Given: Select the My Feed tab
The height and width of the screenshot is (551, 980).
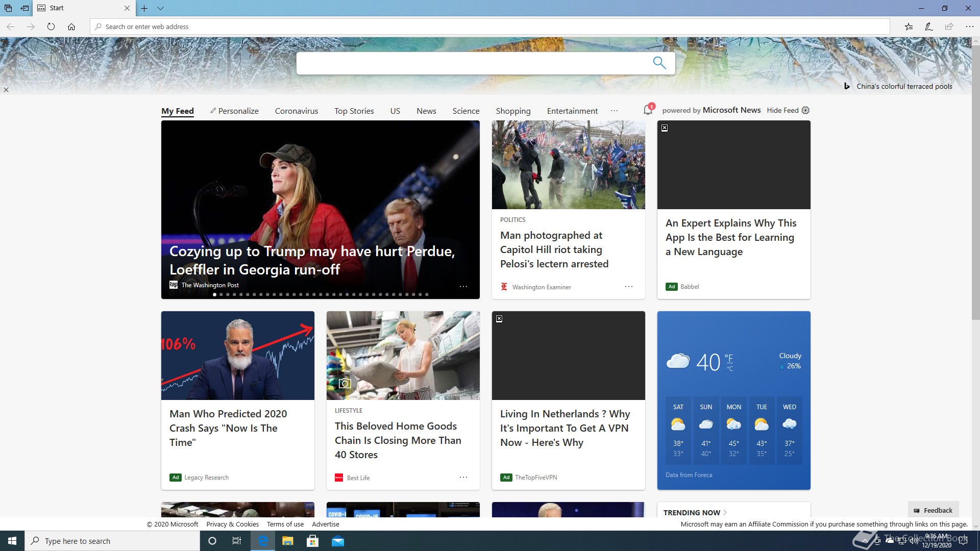Looking at the screenshot, I should click(178, 111).
